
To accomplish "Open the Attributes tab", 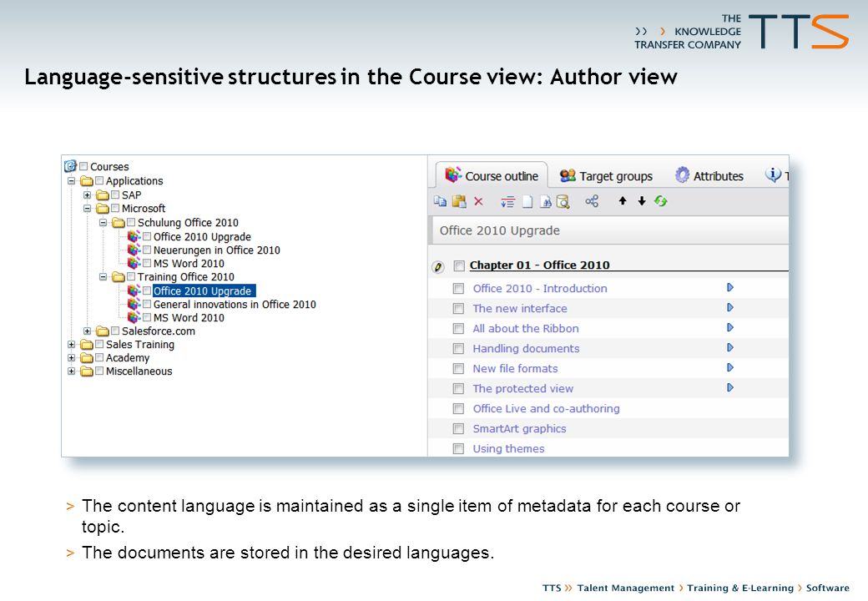I will tap(709, 176).
